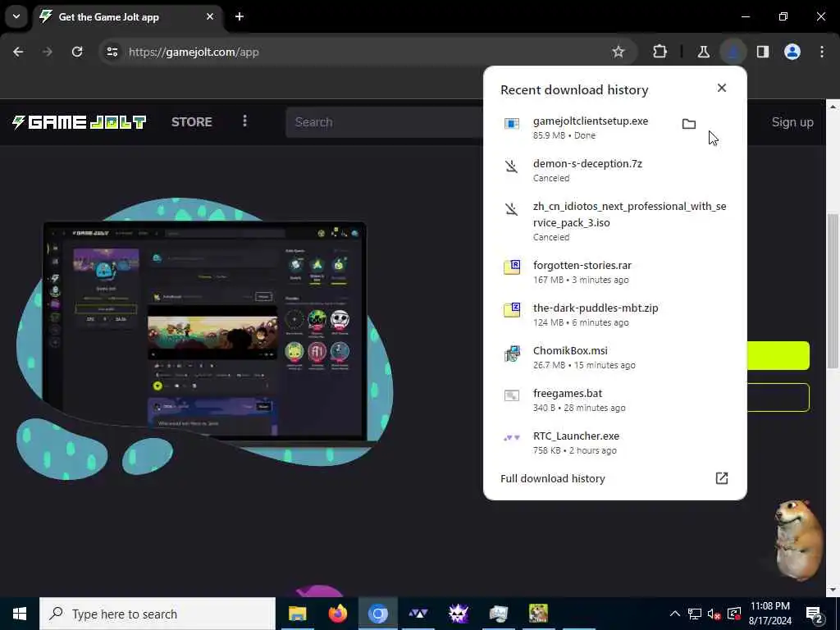The image size is (840, 630).
Task: Click the Game Jolt Search field
Action: click(x=385, y=122)
